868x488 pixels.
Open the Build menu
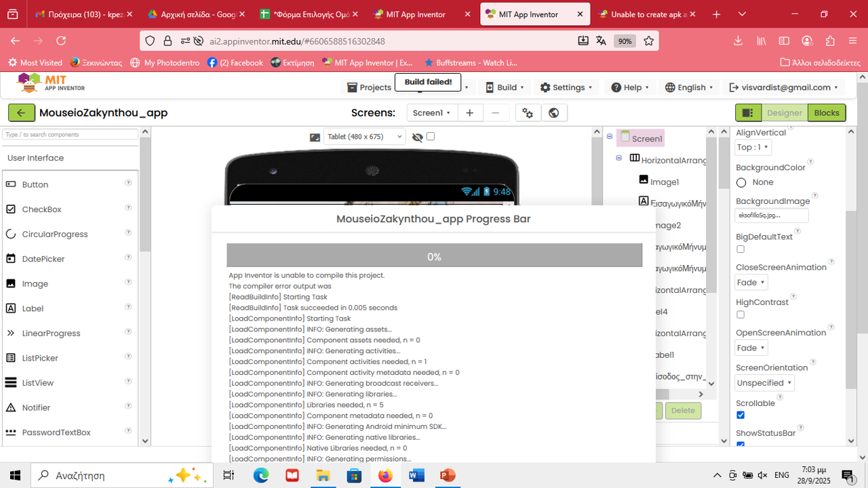pos(505,87)
